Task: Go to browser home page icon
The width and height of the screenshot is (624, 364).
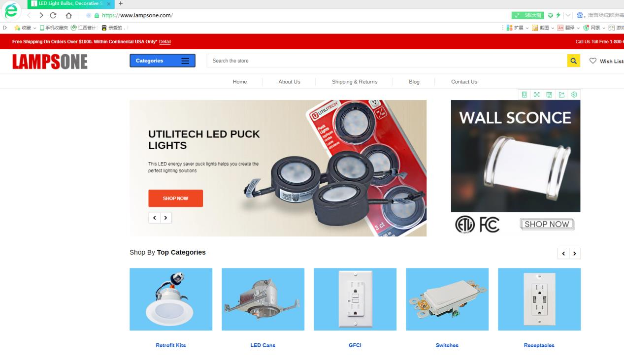Action: pyautogui.click(x=69, y=15)
